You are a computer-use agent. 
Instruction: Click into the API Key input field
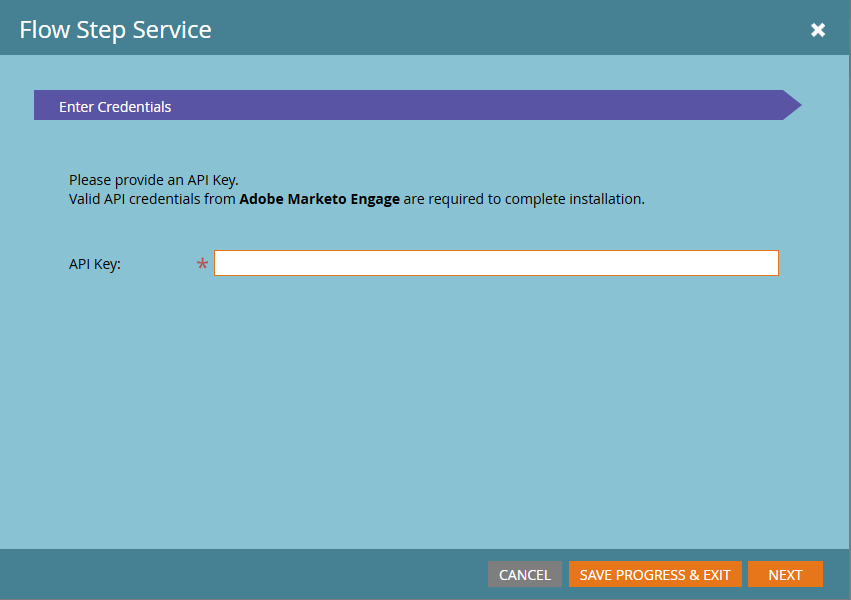pyautogui.click(x=496, y=263)
